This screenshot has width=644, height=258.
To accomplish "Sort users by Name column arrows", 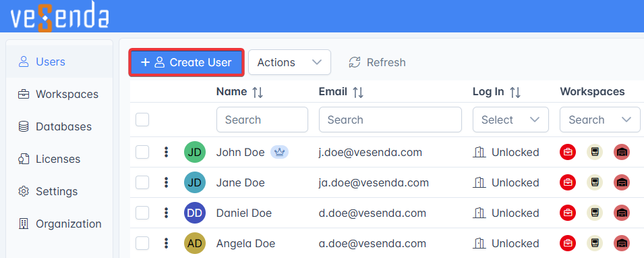I will [258, 92].
